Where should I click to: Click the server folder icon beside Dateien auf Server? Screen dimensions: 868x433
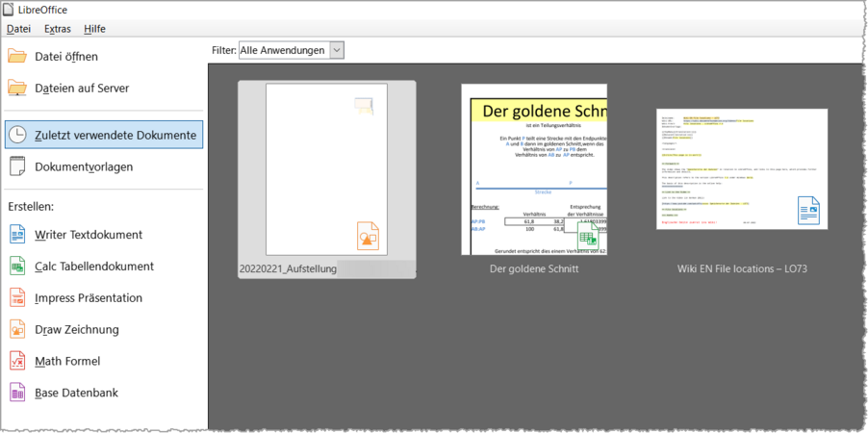click(x=17, y=88)
